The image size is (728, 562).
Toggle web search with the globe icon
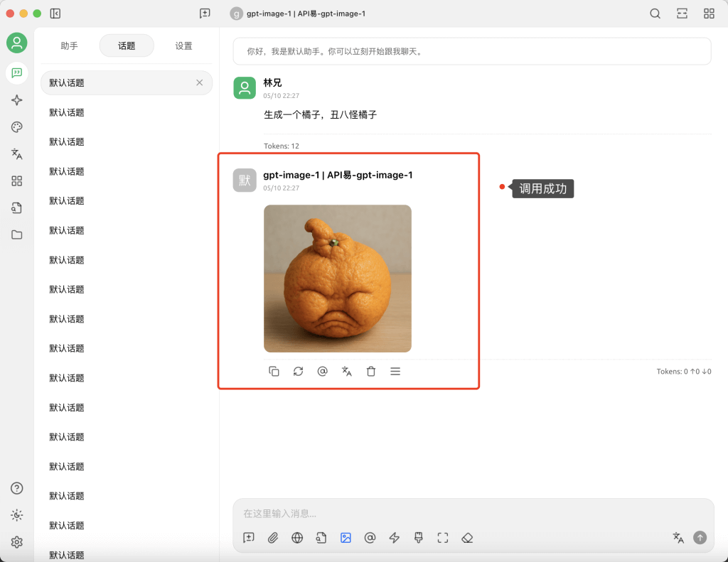click(296, 538)
